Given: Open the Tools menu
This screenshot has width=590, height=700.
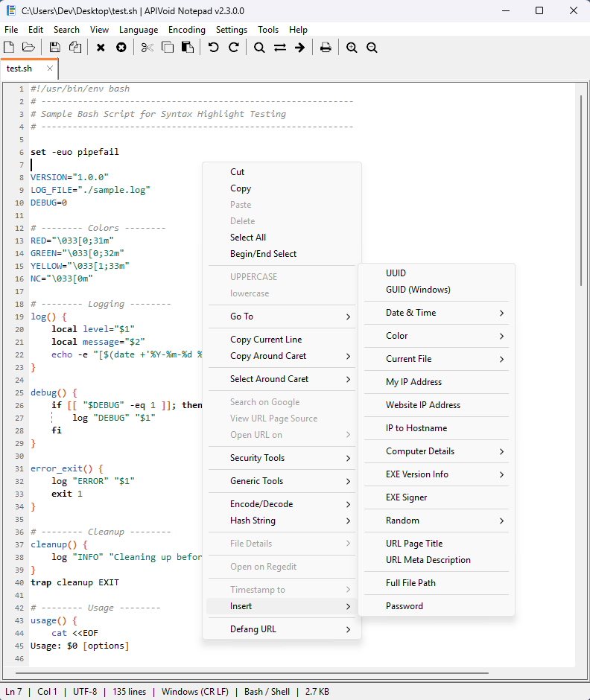Looking at the screenshot, I should [x=268, y=30].
